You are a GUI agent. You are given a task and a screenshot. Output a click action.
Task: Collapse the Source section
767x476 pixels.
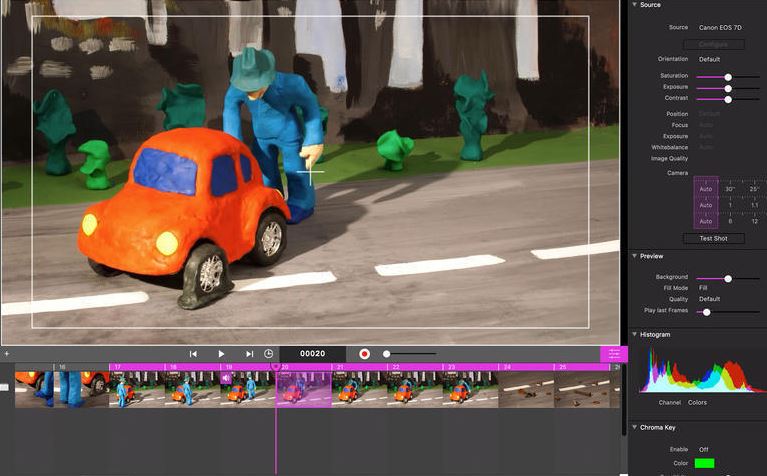(x=634, y=5)
